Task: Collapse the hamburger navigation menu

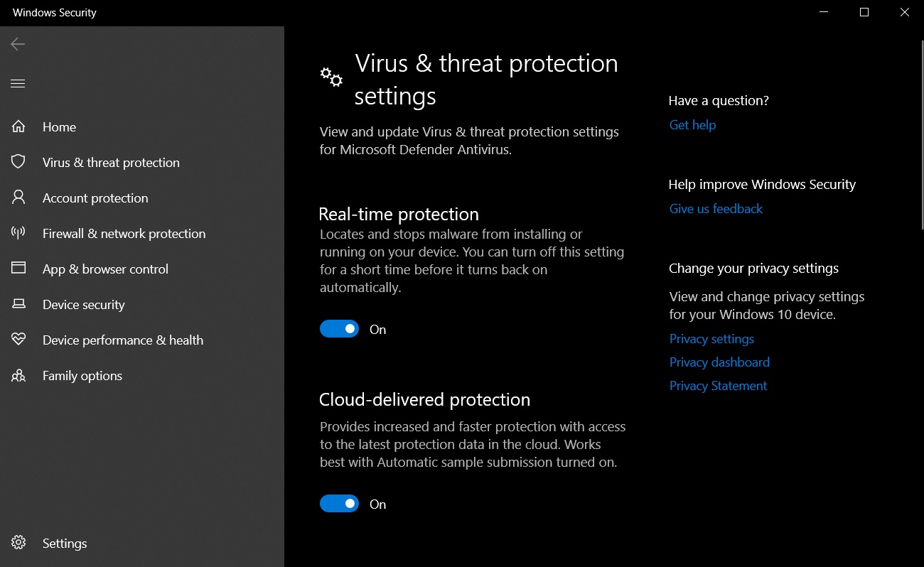Action: (18, 84)
